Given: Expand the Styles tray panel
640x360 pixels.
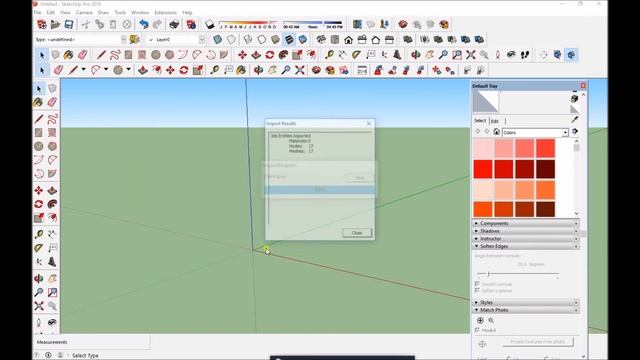Looking at the screenshot, I should click(x=525, y=302).
